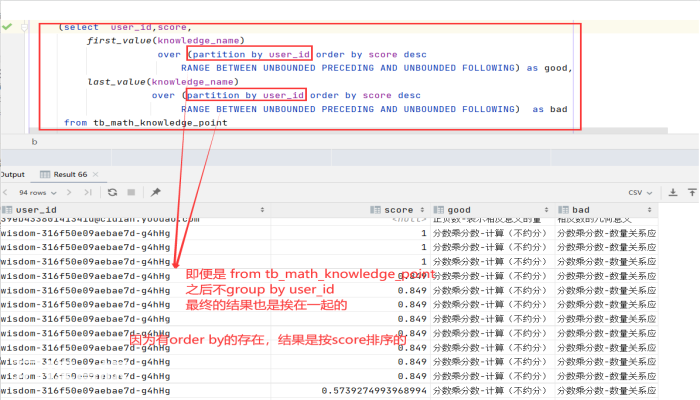Sort by the user_id column header
Screen dimensions: 700x400
tap(36, 210)
